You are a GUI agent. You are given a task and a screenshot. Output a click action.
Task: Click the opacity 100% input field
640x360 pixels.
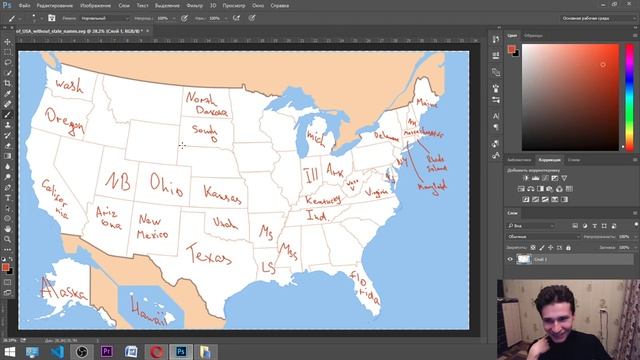click(163, 18)
